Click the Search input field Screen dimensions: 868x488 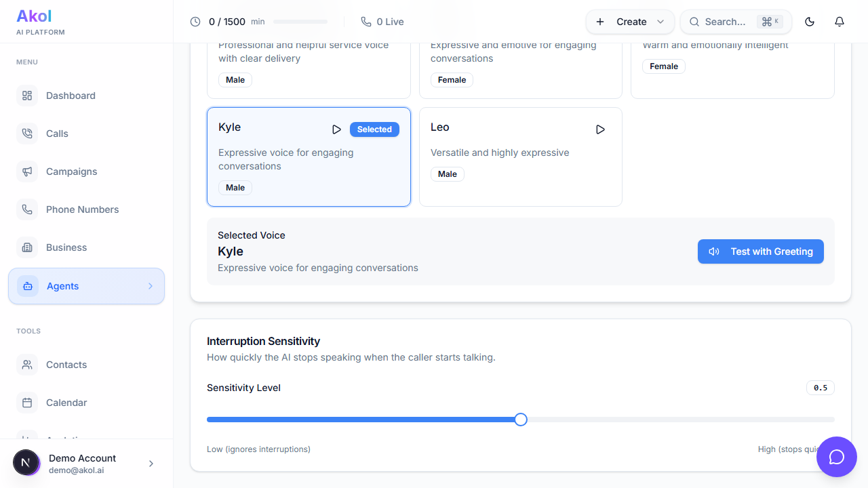tap(724, 22)
